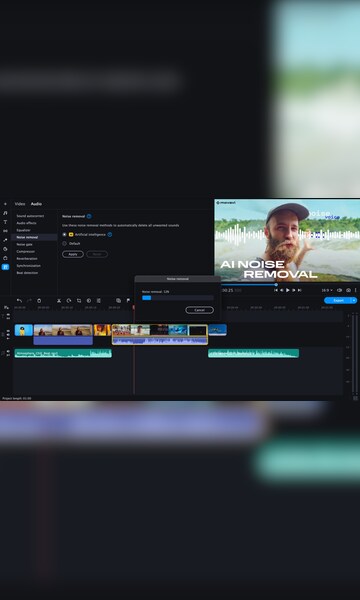This screenshot has width=360, height=600.
Task: Click the snapshot camera icon under preview
Action: click(349, 290)
